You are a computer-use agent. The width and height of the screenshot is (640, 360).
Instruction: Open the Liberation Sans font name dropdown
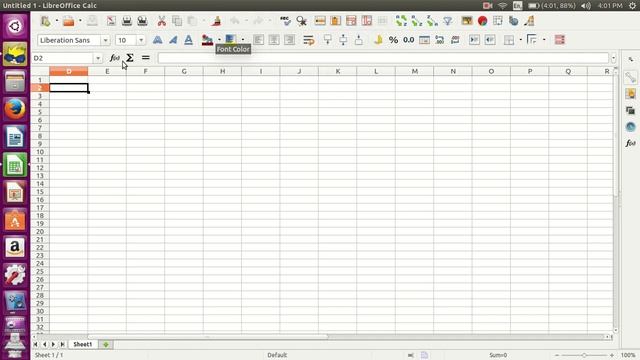point(105,40)
